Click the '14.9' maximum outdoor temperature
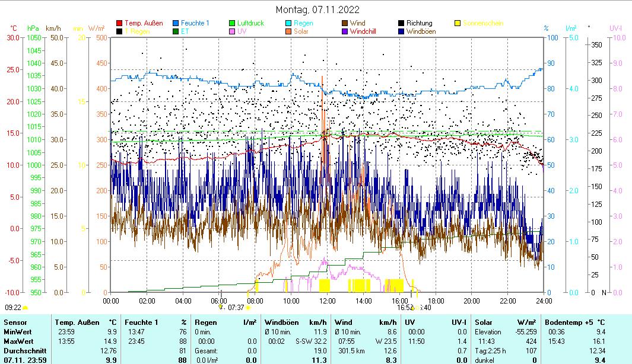This screenshot has width=632, height=364. [111, 341]
